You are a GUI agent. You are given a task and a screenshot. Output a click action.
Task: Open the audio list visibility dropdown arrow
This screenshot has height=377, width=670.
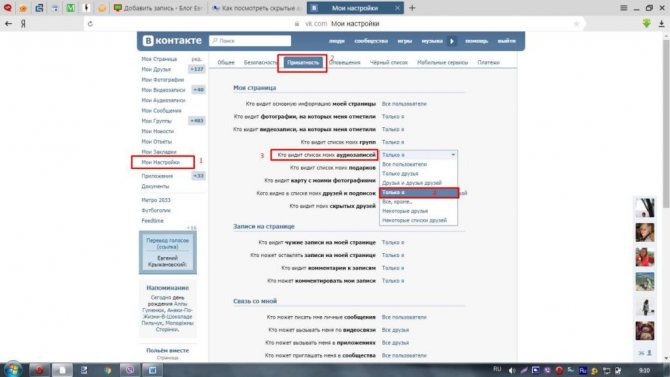tap(453, 155)
